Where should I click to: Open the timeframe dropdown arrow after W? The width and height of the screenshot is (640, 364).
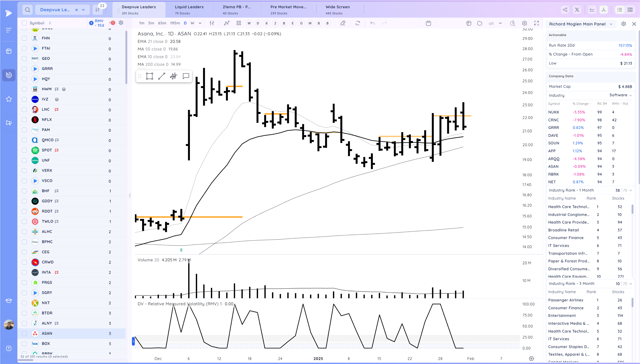[x=200, y=23]
